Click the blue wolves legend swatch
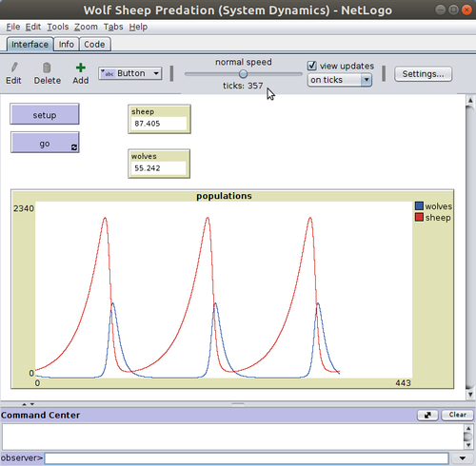476x466 pixels. (x=419, y=206)
